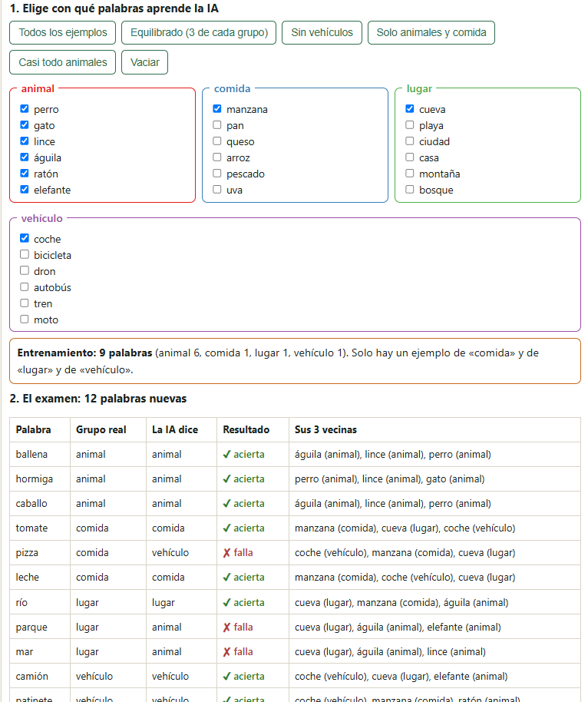The image size is (588, 702).
Task: Check the 'queso' checkbox
Action: tap(217, 141)
